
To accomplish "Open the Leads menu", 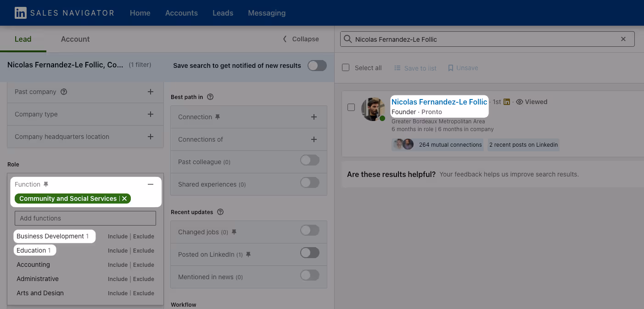I will point(223,13).
